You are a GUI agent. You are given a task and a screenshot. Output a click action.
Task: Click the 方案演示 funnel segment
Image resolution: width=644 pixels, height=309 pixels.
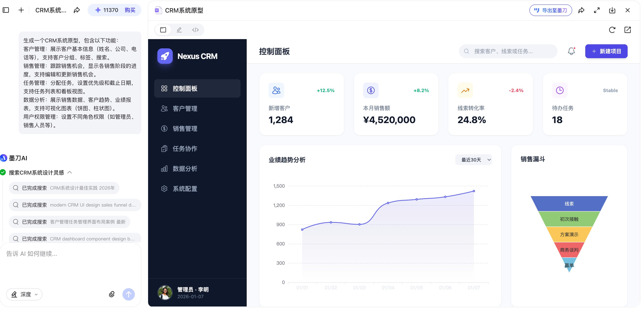pyautogui.click(x=569, y=234)
